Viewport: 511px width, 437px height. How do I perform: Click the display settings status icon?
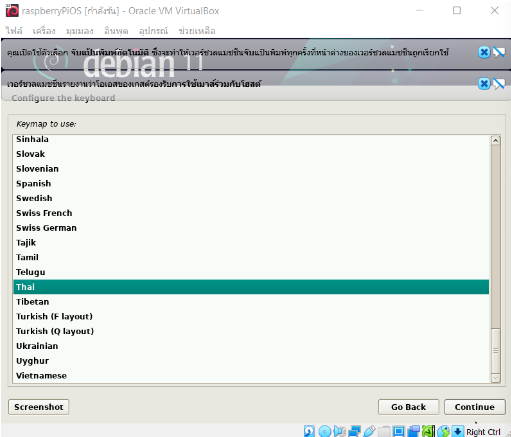click(399, 431)
